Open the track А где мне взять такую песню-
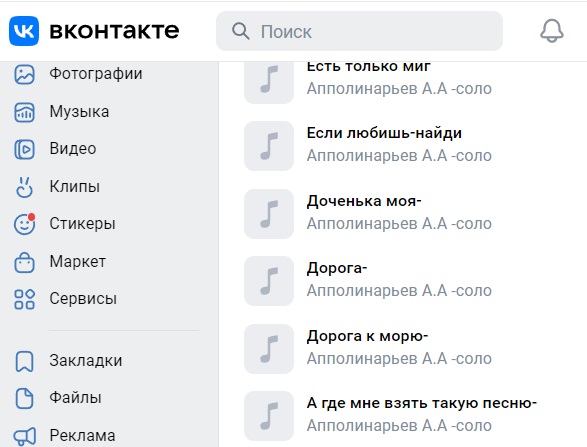 click(x=422, y=403)
